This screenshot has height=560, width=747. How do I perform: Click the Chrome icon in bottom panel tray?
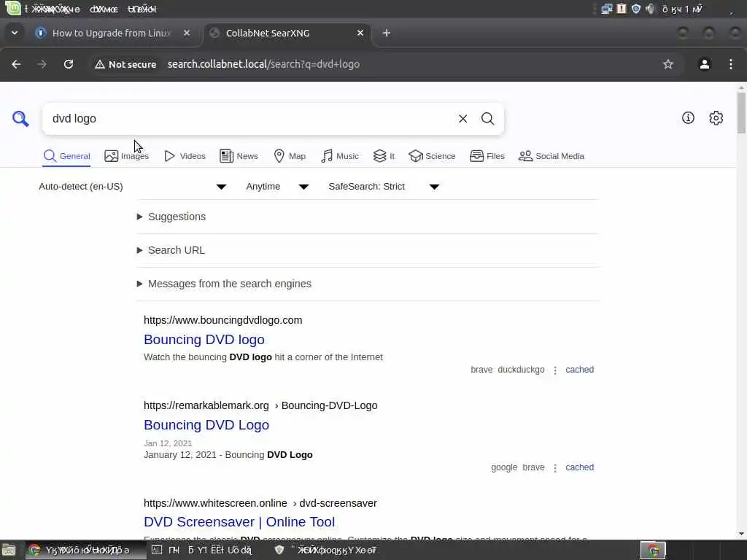pos(653,551)
